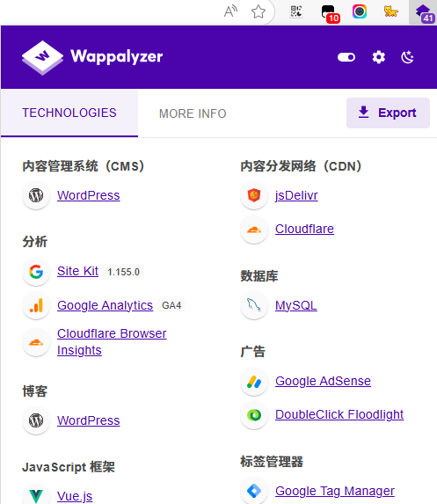Export the detected technologies

388,113
